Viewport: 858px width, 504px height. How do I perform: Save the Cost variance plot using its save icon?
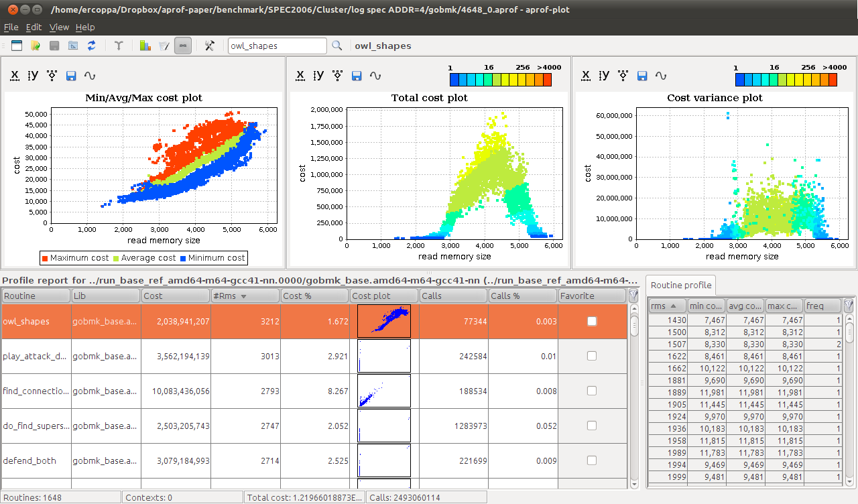(641, 76)
